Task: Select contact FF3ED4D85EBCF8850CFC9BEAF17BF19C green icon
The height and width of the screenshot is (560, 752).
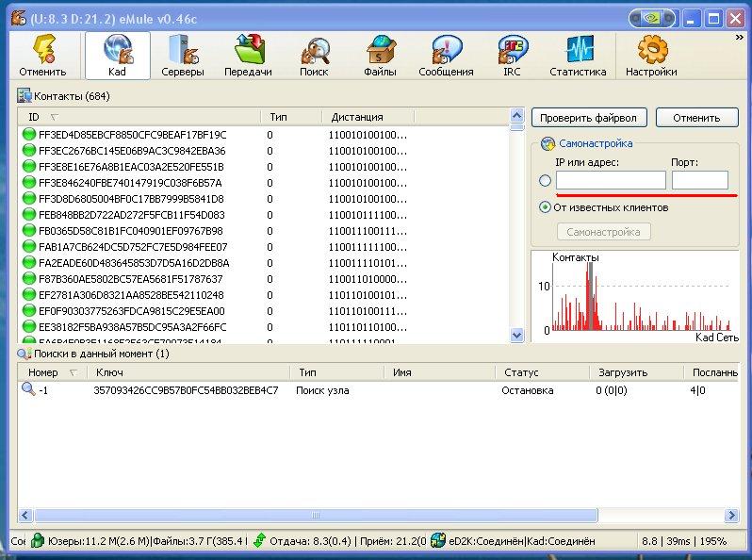Action: [29, 135]
